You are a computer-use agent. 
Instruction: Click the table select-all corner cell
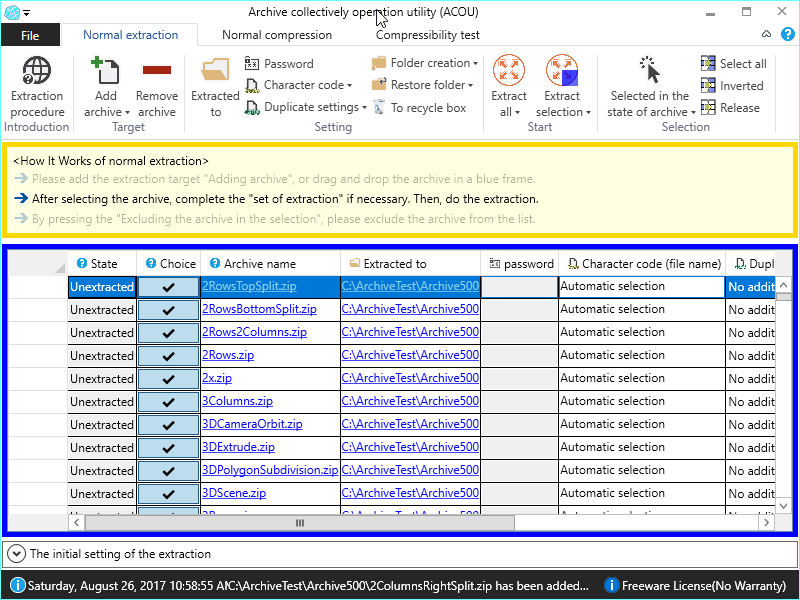tap(38, 263)
